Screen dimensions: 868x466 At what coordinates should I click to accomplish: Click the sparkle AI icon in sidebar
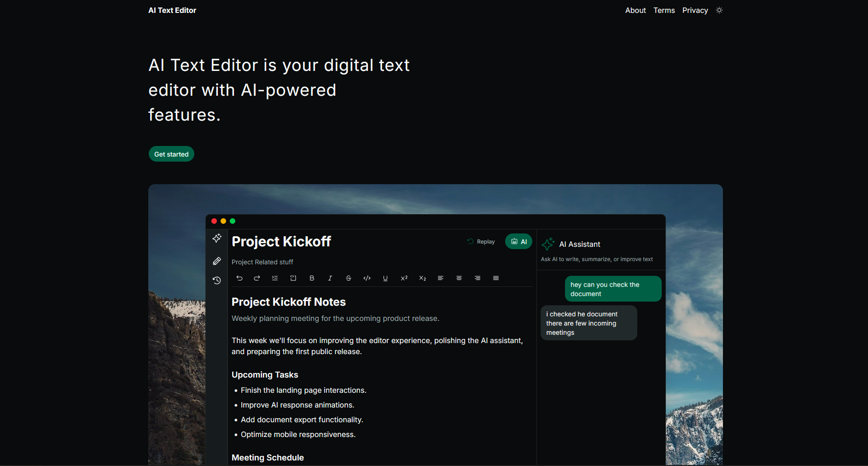217,238
